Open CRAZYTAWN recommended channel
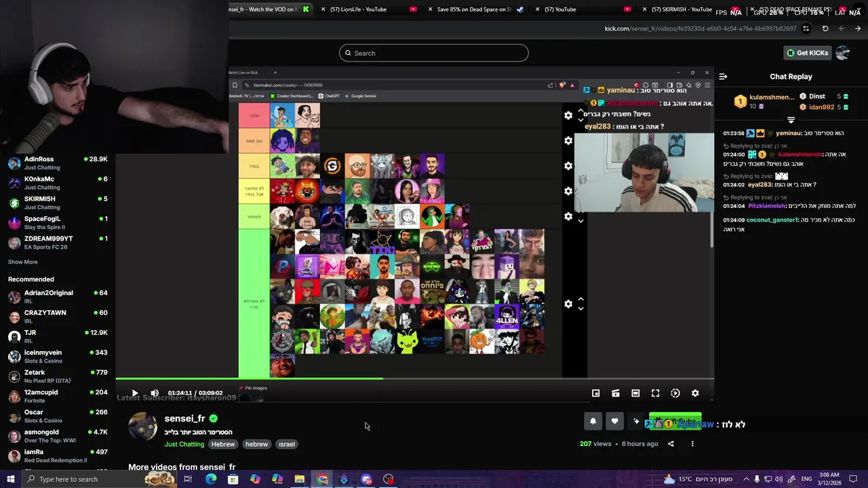The height and width of the screenshot is (488, 868). point(58,317)
